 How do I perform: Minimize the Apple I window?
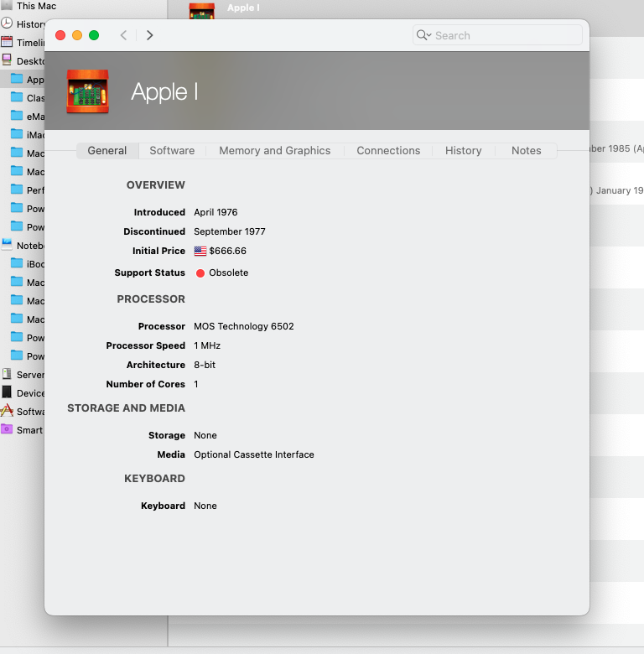coord(77,35)
